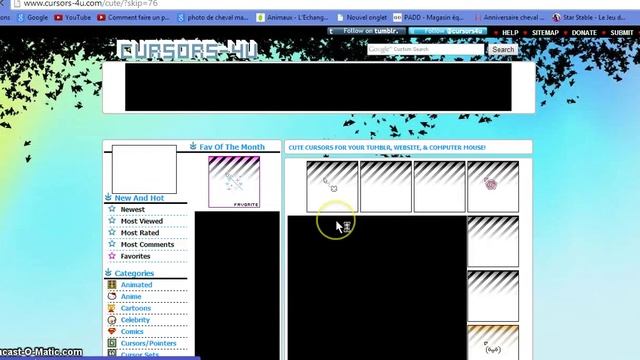The width and height of the screenshot is (640, 360).
Task: Open the third cursor thumbnail in the top row
Action: [x=440, y=187]
